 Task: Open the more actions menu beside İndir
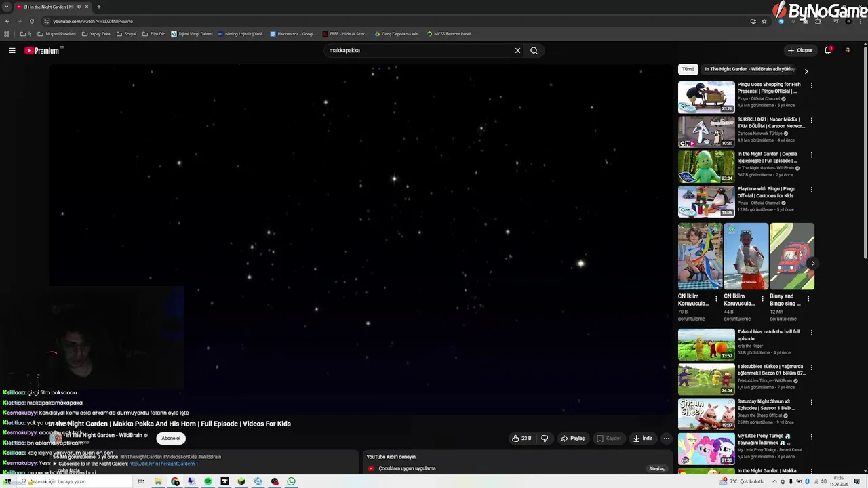pos(666,439)
